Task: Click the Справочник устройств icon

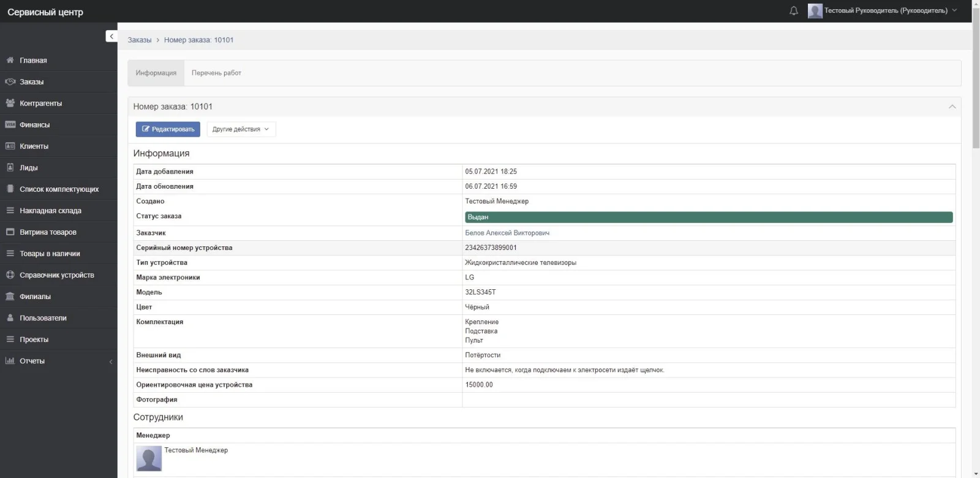Action: (10, 275)
